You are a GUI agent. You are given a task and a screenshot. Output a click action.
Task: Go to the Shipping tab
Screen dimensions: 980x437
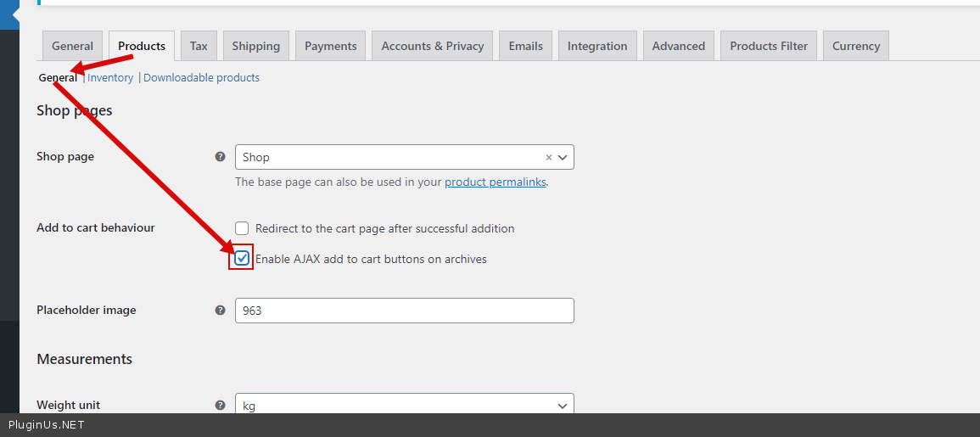(255, 46)
